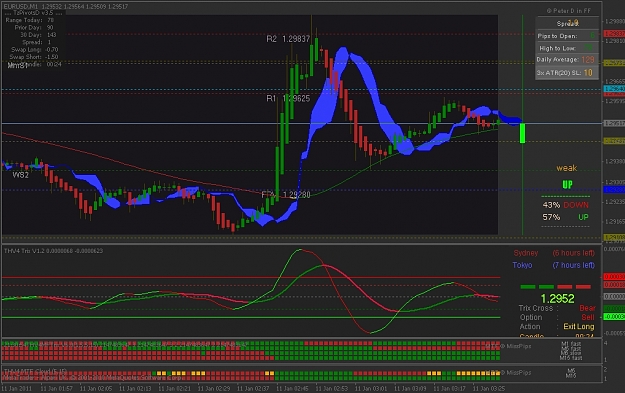
Task: Click the '11 Jan 02:53' time axis label
Action: (332, 388)
